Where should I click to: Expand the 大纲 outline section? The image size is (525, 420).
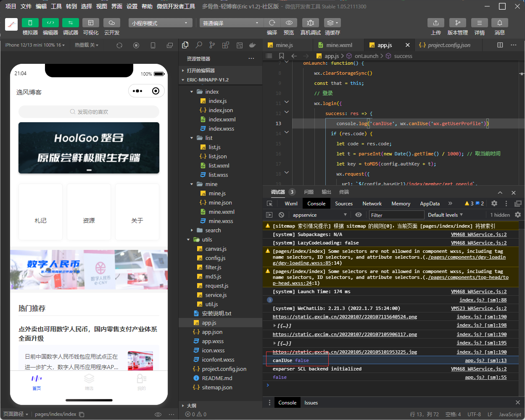221,405
